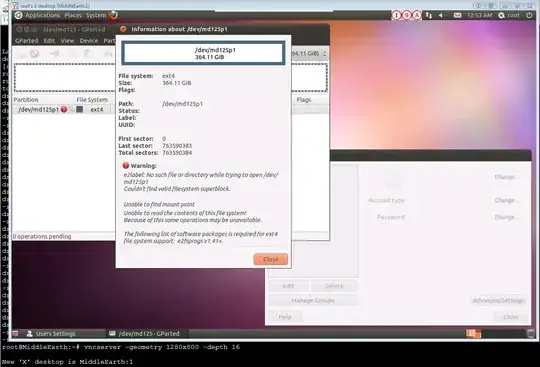Click the File System column header in GParted
This screenshot has width=540, height=367.
92,99
